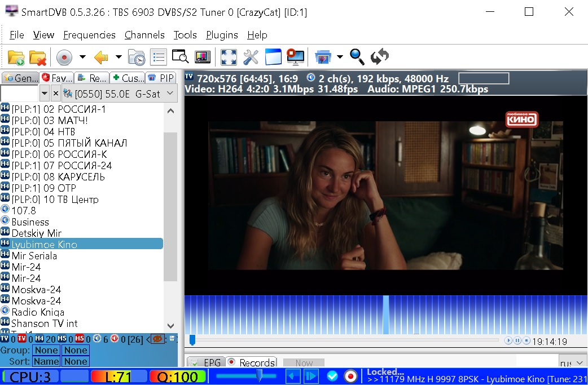Viewport: 588px width, 385px height.
Task: Select channel 02 РОССИЯ-1
Action: coord(82,109)
